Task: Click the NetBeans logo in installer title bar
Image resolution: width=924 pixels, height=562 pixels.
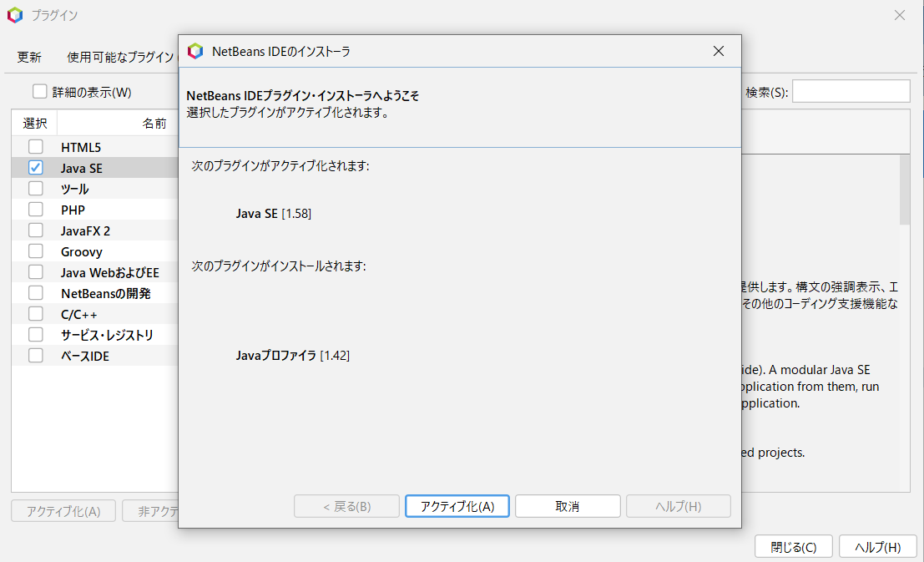Action: click(195, 51)
